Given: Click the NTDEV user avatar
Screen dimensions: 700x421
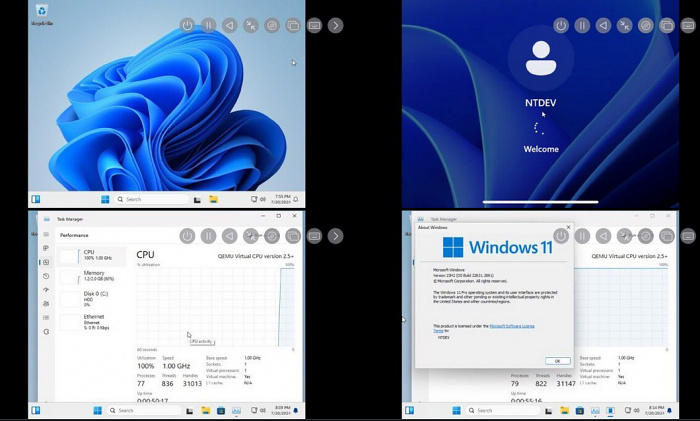Looking at the screenshot, I should (x=541, y=58).
